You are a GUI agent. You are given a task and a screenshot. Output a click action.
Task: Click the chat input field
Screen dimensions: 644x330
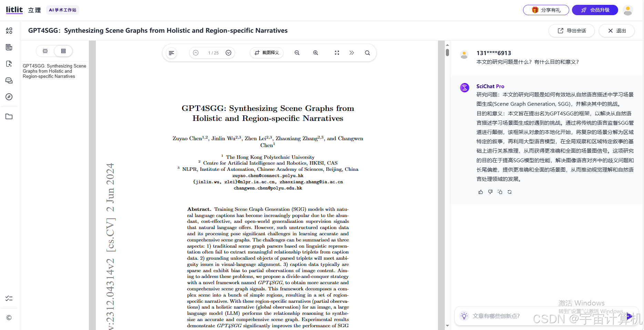[546, 316]
